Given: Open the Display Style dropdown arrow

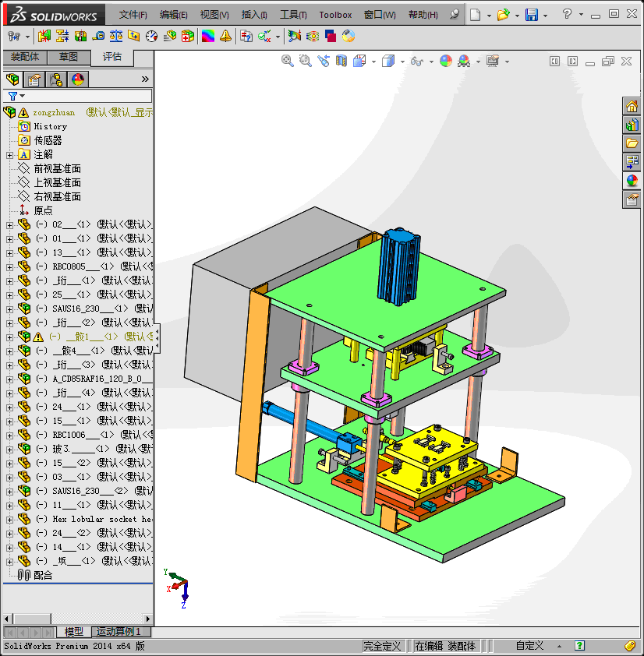Looking at the screenshot, I should 402,62.
